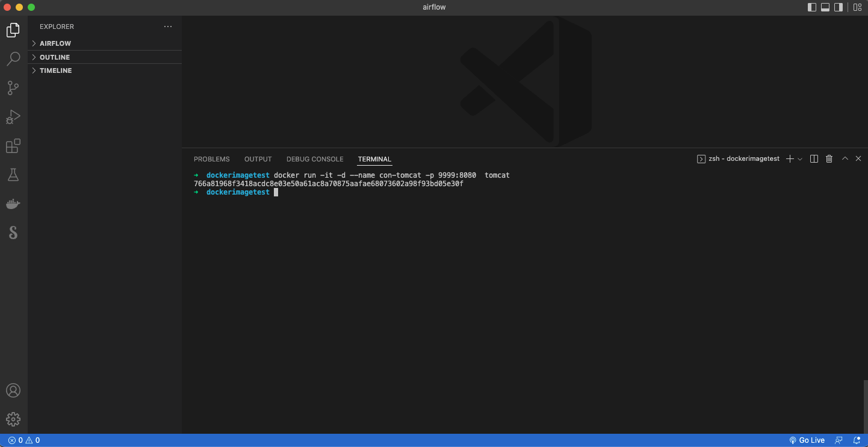Toggle primary sidebar layout button
868x447 pixels.
point(812,7)
